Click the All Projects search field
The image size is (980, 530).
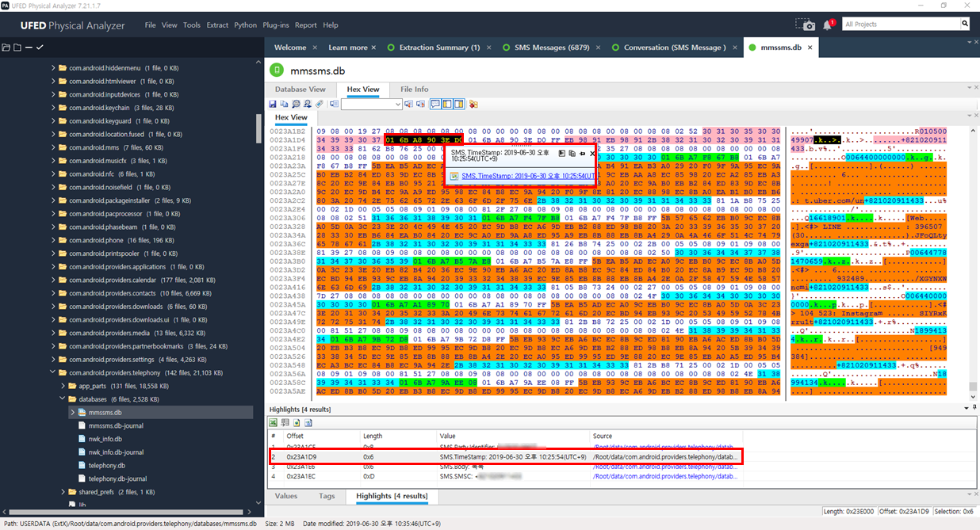point(900,24)
